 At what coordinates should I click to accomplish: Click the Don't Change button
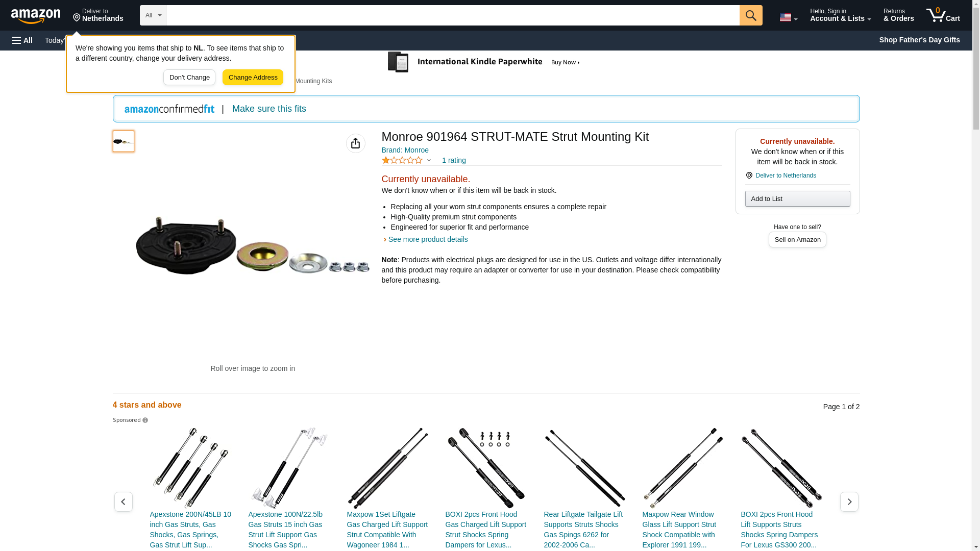189,78
